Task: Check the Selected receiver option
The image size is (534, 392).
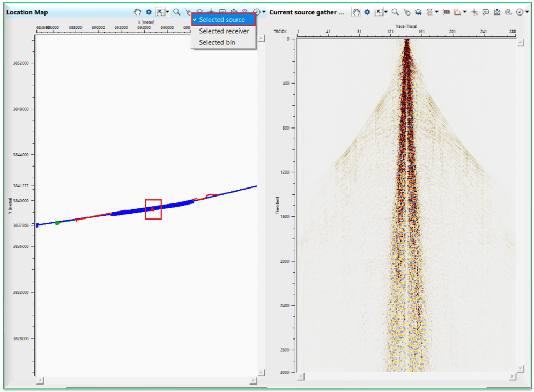Action: pyautogui.click(x=221, y=31)
